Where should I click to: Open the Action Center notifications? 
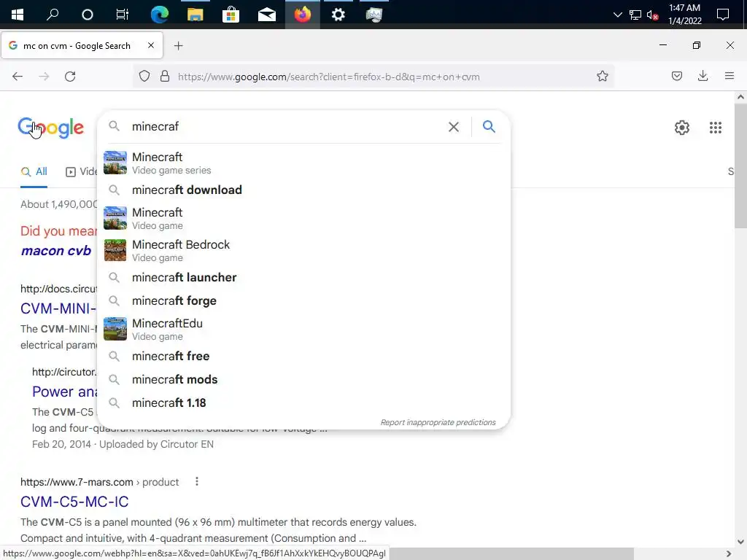(x=723, y=15)
